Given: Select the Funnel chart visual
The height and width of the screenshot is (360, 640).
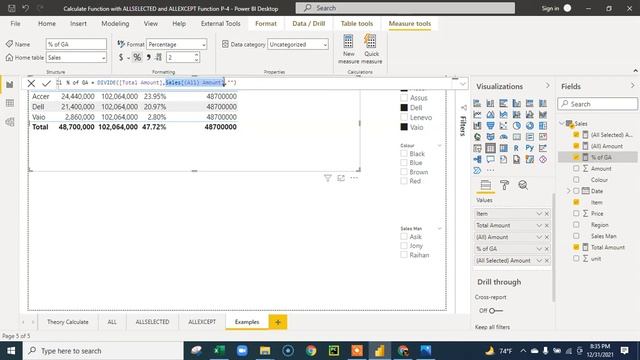Looking at the screenshot, I should pyautogui.click(x=490, y=126).
